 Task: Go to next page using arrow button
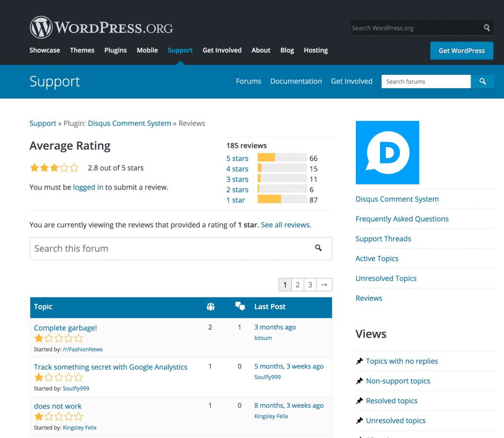(x=324, y=285)
